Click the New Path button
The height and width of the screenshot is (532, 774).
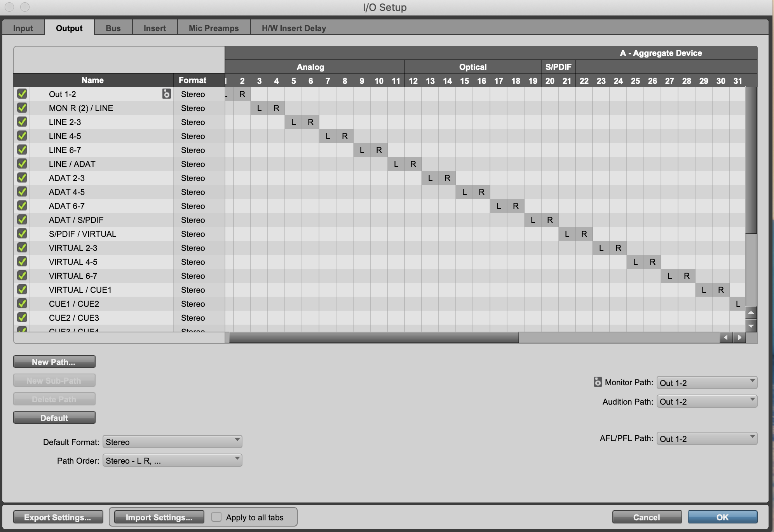pos(54,362)
